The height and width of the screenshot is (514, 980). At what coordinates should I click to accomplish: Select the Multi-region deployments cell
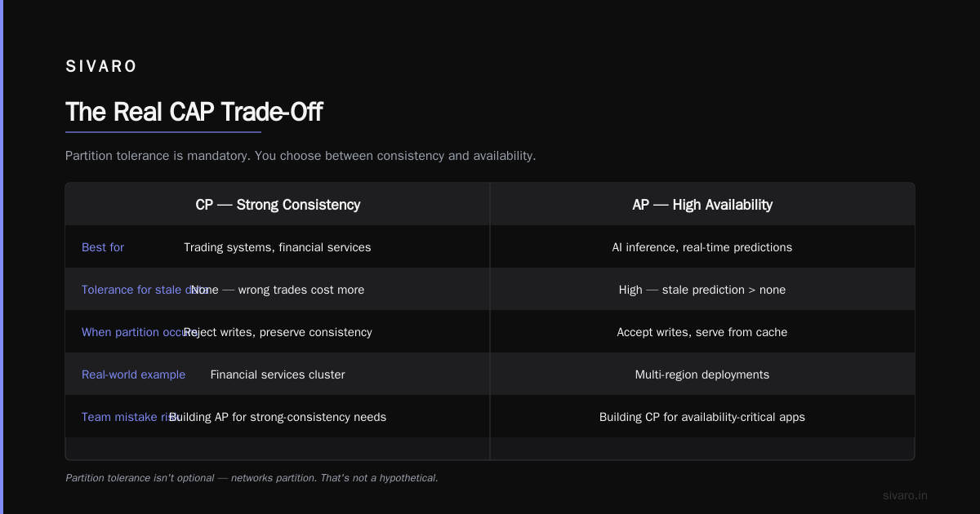click(x=702, y=374)
